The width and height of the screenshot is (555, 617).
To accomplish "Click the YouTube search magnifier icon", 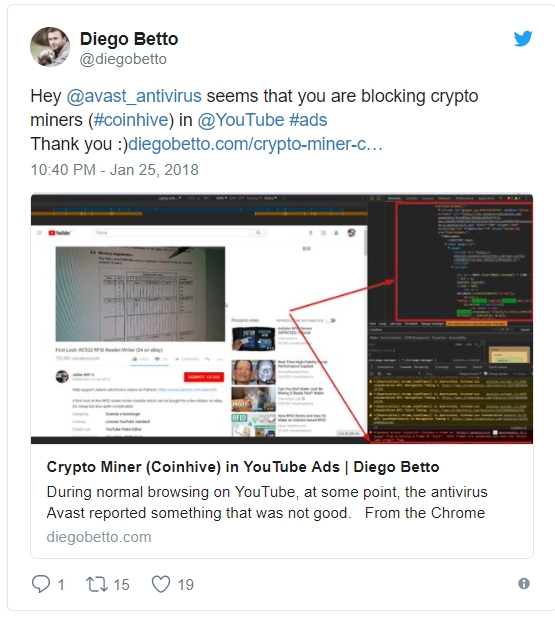I will pyautogui.click(x=258, y=233).
